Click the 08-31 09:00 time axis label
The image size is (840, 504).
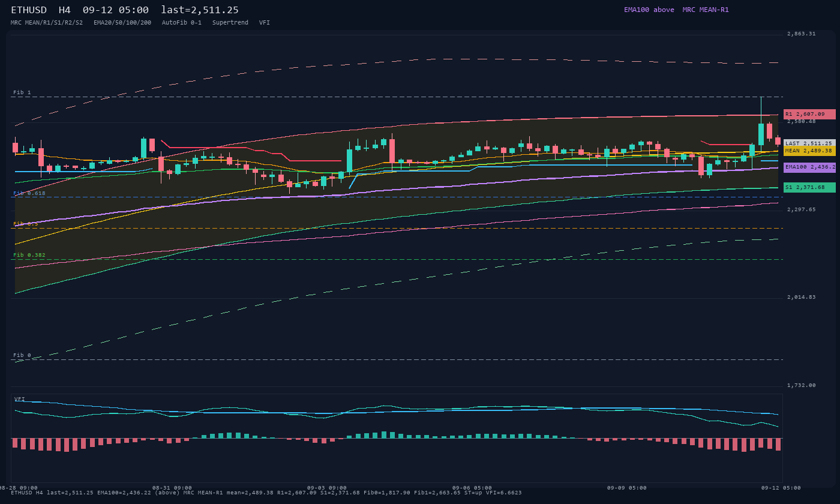coord(172,488)
